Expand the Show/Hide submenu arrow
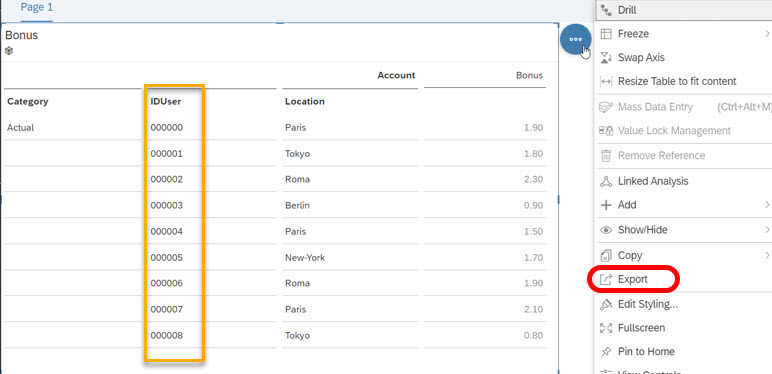This screenshot has height=374, width=772. tap(767, 230)
